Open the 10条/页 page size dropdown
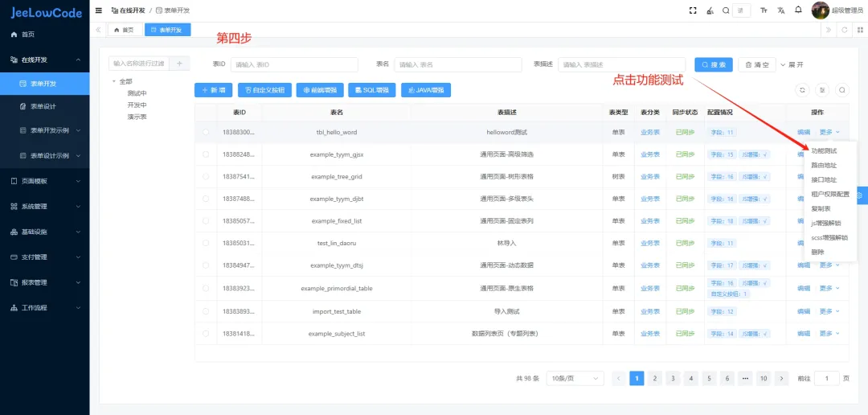868x415 pixels. tap(575, 379)
